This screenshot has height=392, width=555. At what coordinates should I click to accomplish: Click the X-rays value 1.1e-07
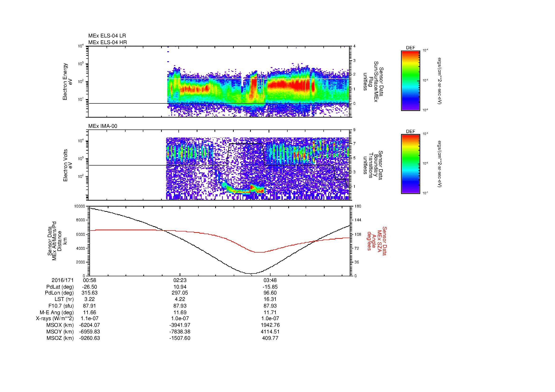[x=89, y=318]
